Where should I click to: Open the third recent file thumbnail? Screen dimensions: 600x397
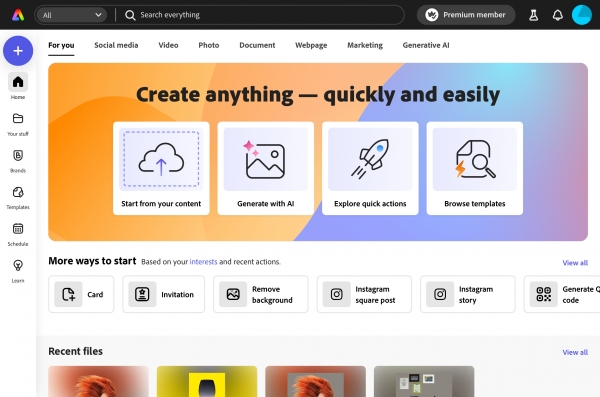tap(315, 381)
